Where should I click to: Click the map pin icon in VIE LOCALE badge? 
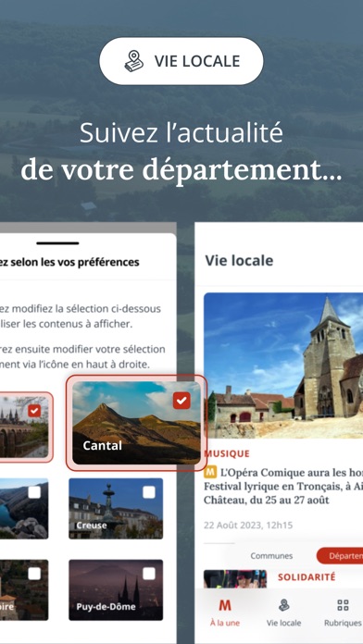click(x=134, y=61)
